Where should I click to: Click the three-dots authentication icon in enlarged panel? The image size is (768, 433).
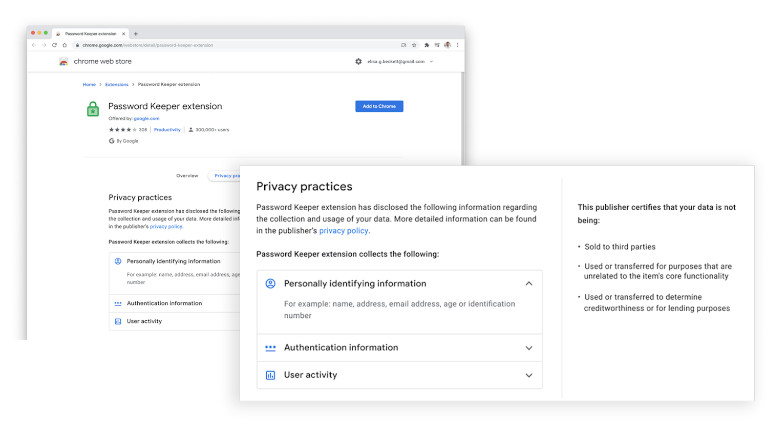point(270,348)
